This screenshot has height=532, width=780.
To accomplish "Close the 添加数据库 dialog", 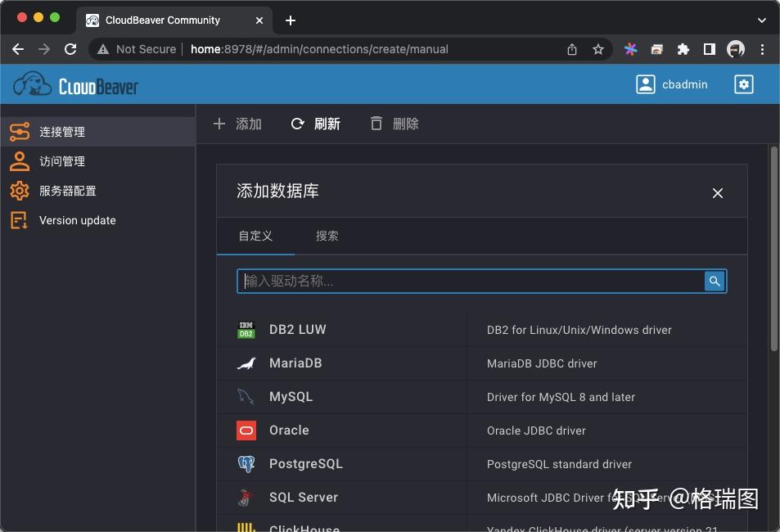I will click(717, 193).
